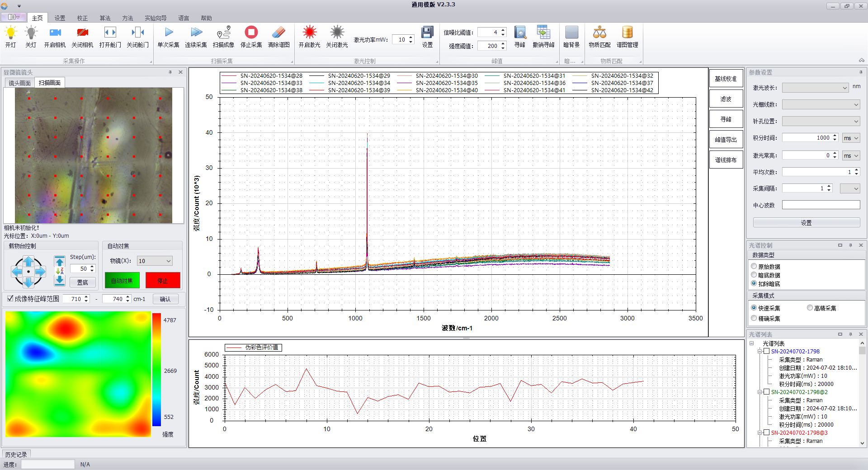Click 清除谱图 eraser icon

[278, 33]
